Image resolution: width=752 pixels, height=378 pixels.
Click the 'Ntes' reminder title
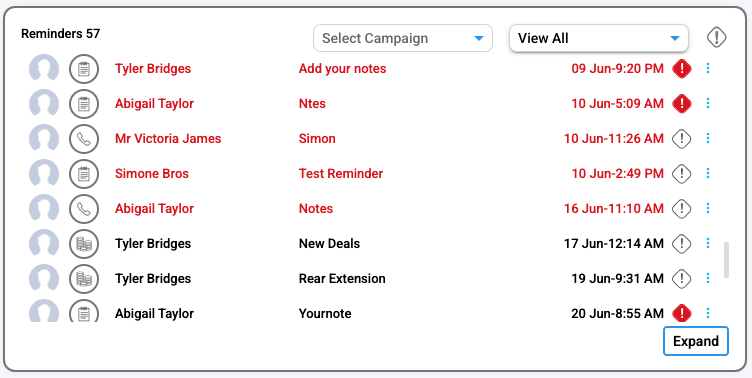(x=312, y=104)
